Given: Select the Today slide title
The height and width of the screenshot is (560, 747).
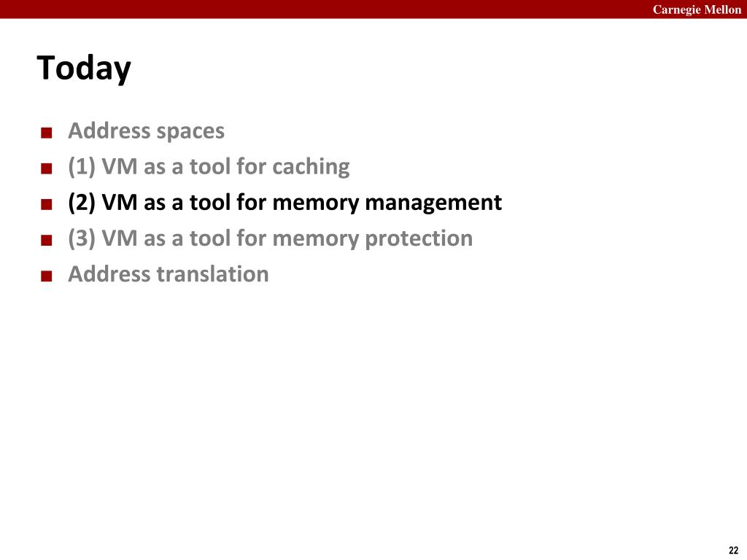Looking at the screenshot, I should tap(84, 68).
